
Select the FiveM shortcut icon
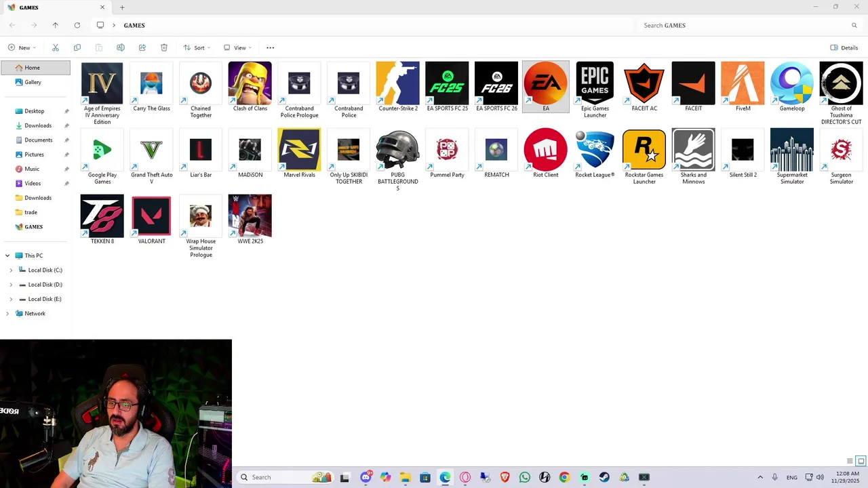pyautogui.click(x=743, y=83)
